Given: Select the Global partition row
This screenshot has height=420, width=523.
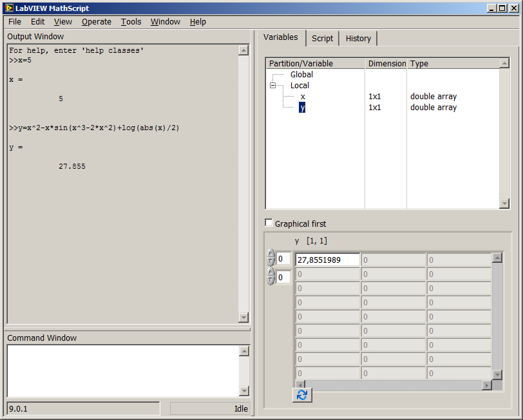Looking at the screenshot, I should tap(301, 74).
